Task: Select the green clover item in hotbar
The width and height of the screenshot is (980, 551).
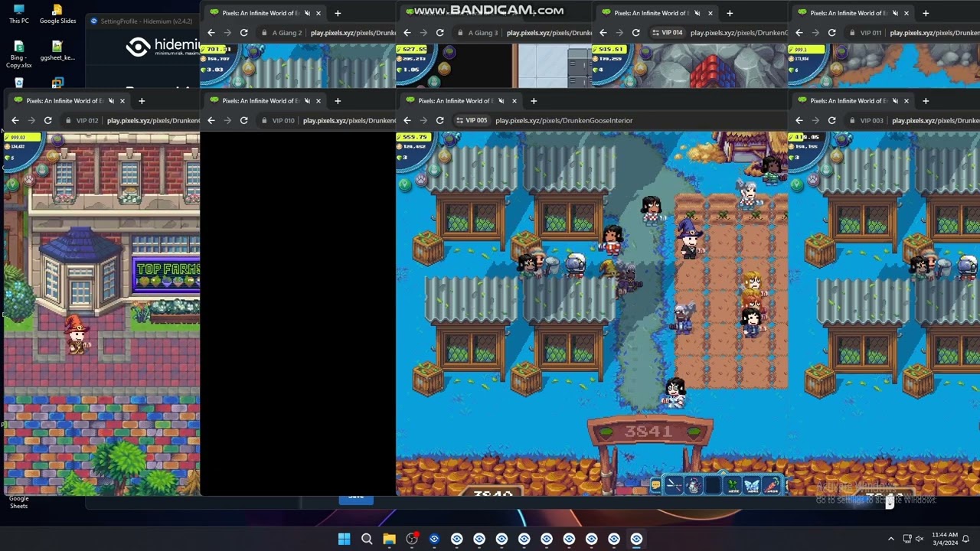Action: tap(733, 485)
